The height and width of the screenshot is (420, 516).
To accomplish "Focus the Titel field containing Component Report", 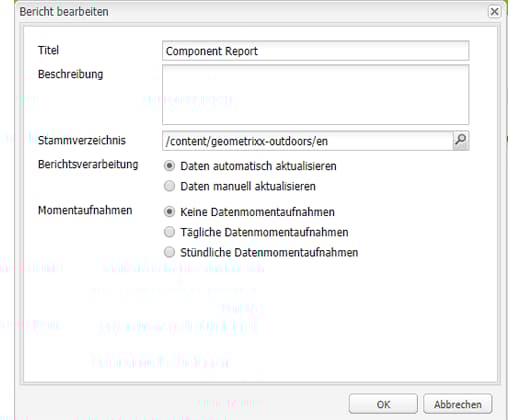I will coord(315,51).
